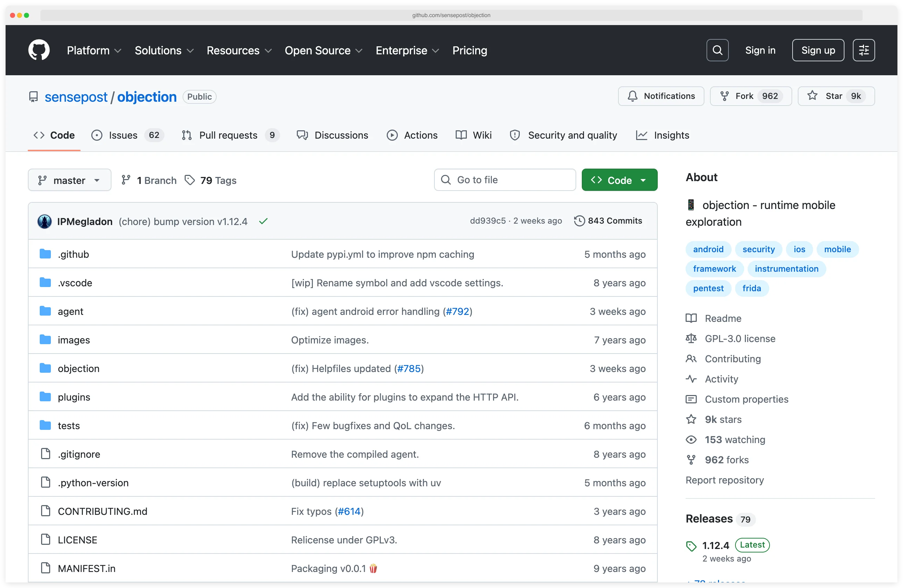Click the branch icon next to 1 Branch
Image resolution: width=903 pixels, height=588 pixels.
click(x=126, y=180)
